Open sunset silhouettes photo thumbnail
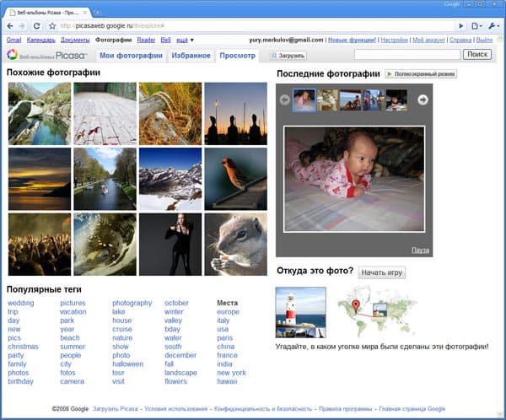This screenshot has height=420, width=506. pyautogui.click(x=236, y=114)
